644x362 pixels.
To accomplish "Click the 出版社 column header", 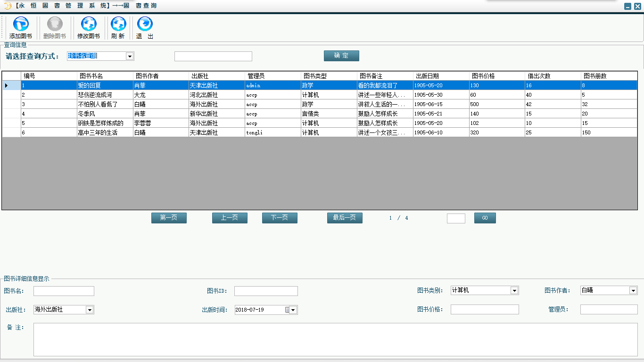I will tap(217, 76).
